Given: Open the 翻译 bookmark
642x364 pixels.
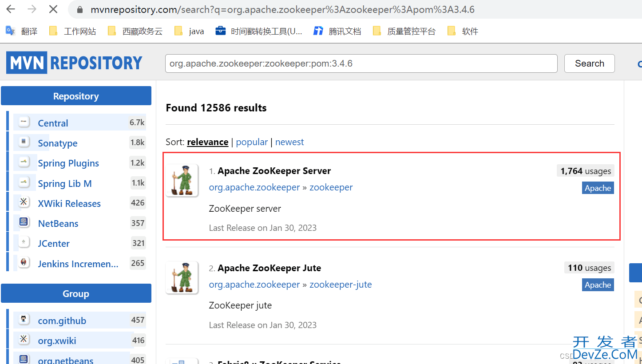Looking at the screenshot, I should pyautogui.click(x=21, y=31).
